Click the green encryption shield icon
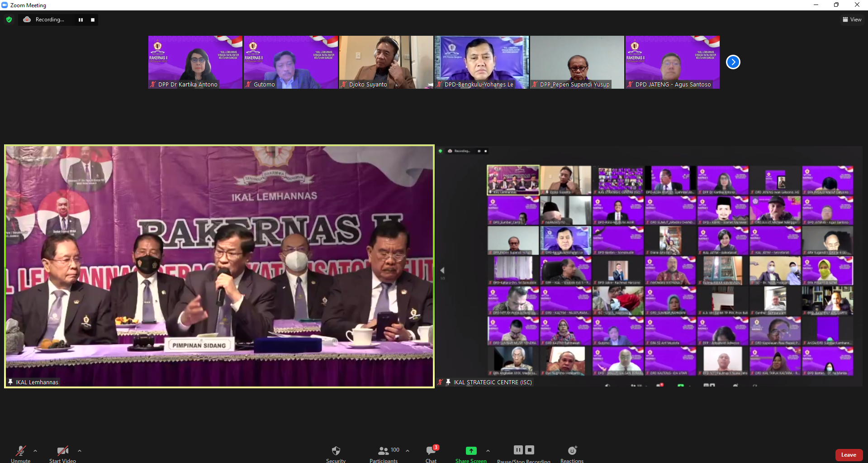The height and width of the screenshot is (463, 868). 9,19
